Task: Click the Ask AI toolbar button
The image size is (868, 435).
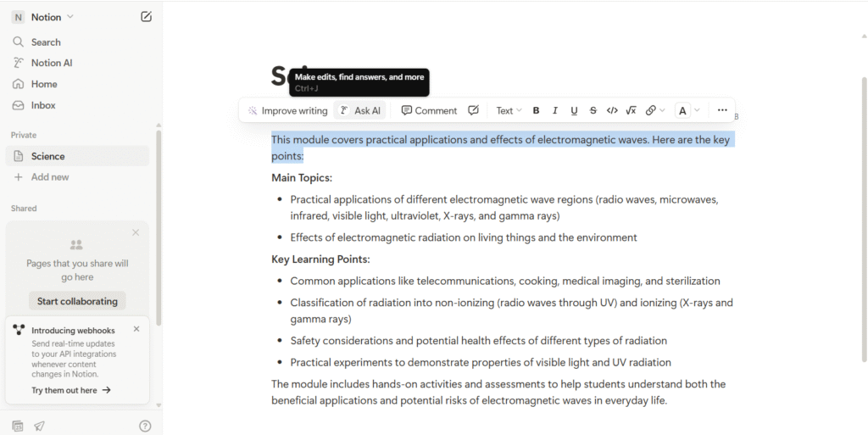Action: [x=359, y=111]
